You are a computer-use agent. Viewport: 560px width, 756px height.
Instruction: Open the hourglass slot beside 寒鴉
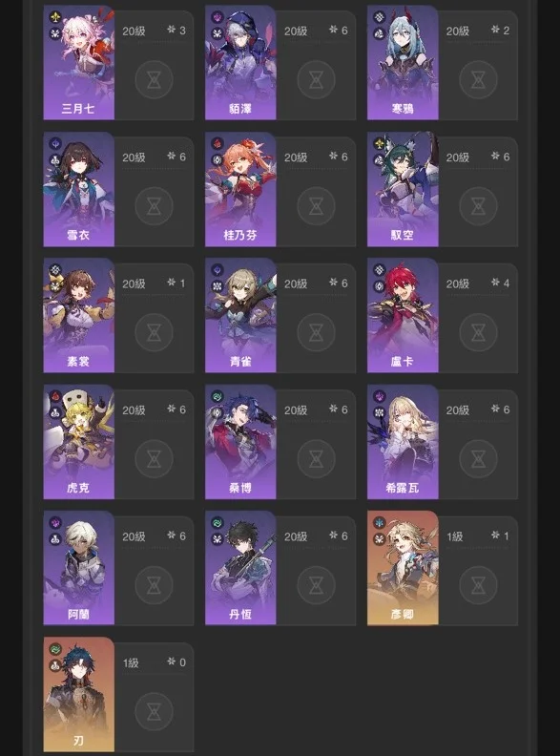coord(478,79)
